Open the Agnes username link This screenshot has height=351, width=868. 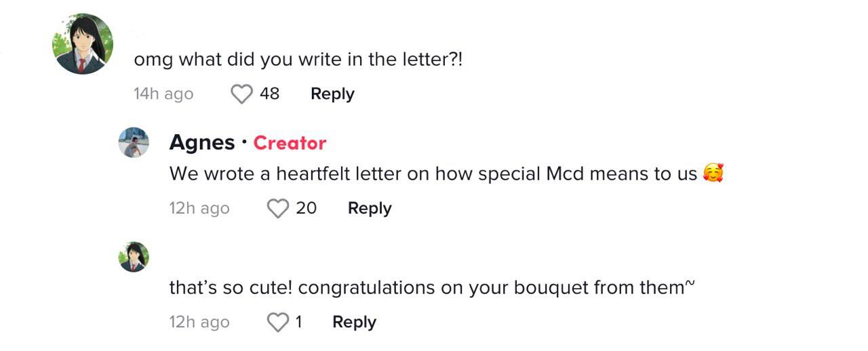(x=201, y=143)
